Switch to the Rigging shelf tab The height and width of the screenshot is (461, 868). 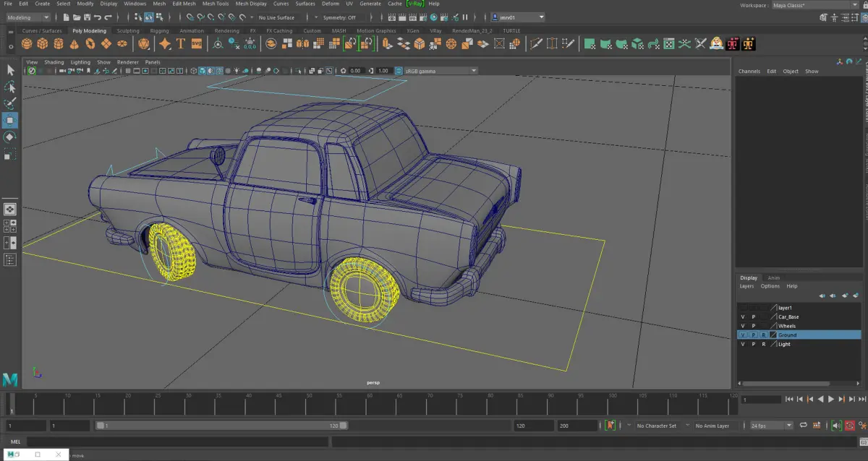[159, 31]
